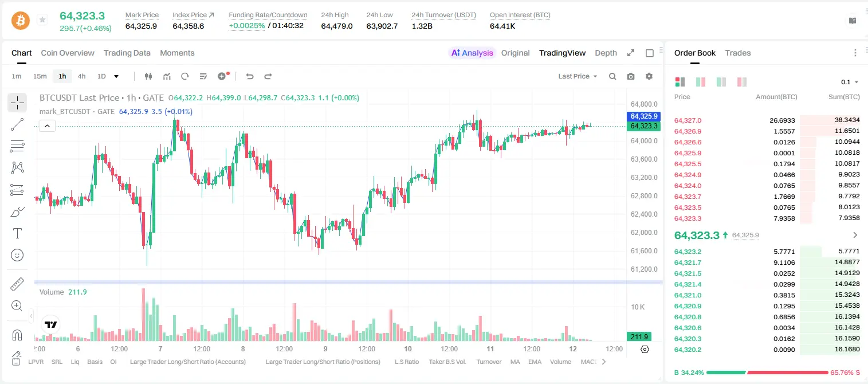
Task: Open the 0.1 price grouping dropdown
Action: 850,82
